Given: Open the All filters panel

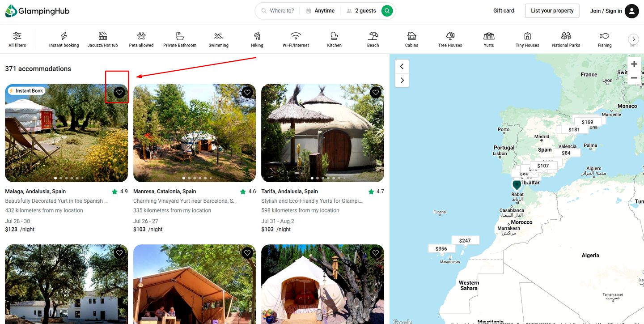Looking at the screenshot, I should tap(17, 39).
